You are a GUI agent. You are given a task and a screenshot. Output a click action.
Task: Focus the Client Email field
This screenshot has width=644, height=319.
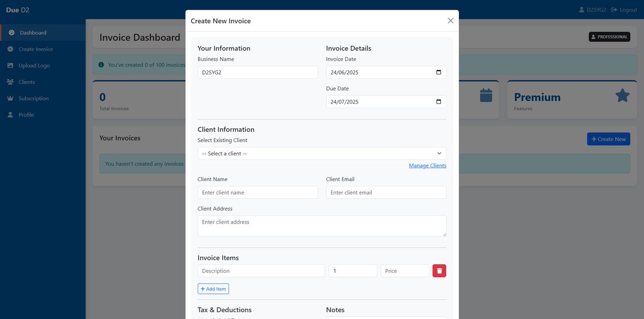tap(386, 192)
